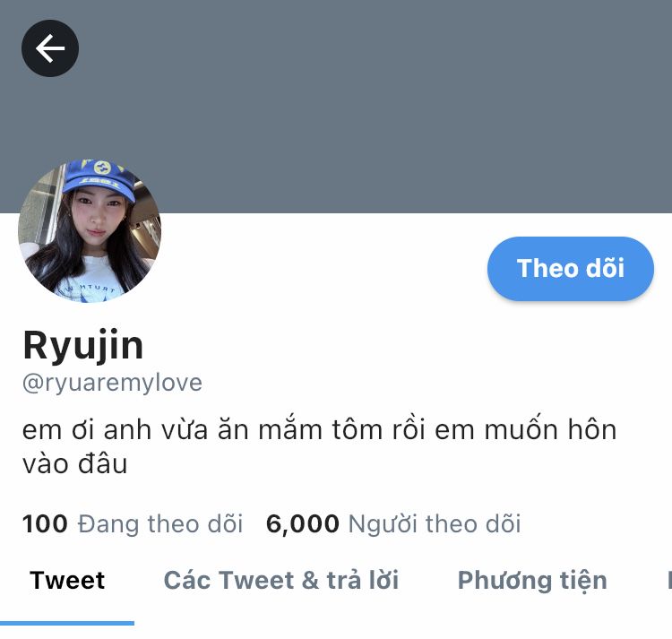Click the "Đang theo dõi" label
Viewport: 672px width, 639px height.
pyautogui.click(x=160, y=524)
